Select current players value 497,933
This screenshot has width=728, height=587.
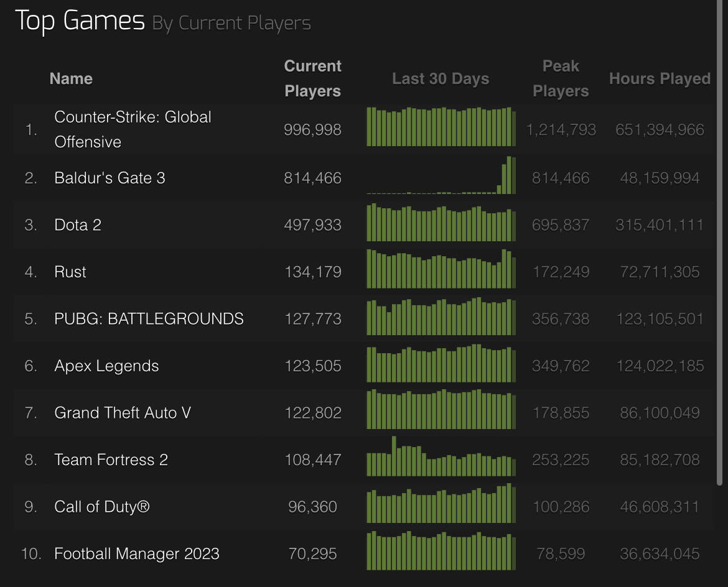click(312, 225)
